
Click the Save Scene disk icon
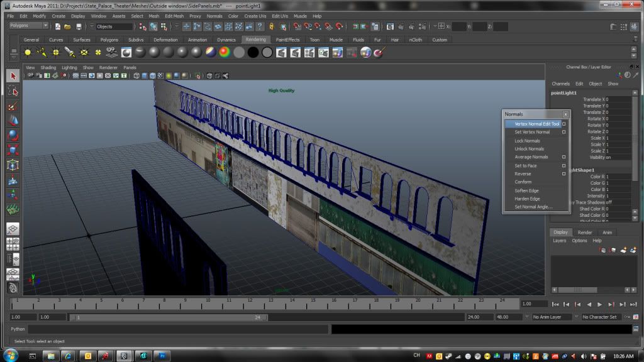click(x=78, y=27)
